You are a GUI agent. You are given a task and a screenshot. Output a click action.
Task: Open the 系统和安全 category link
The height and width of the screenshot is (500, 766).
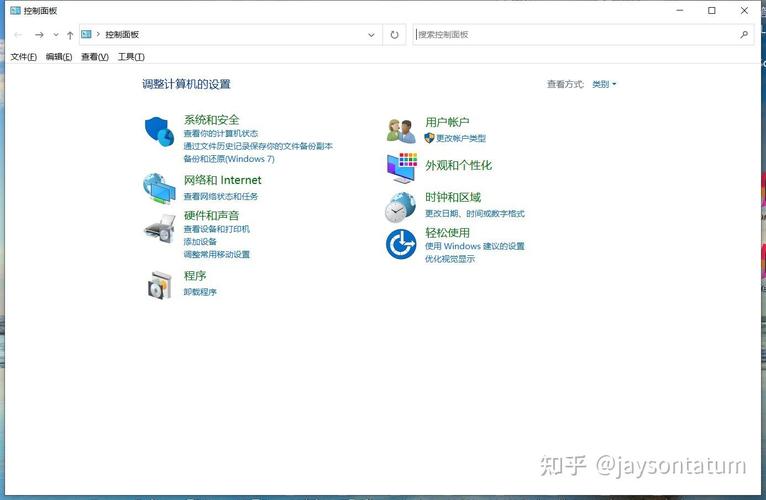(212, 120)
